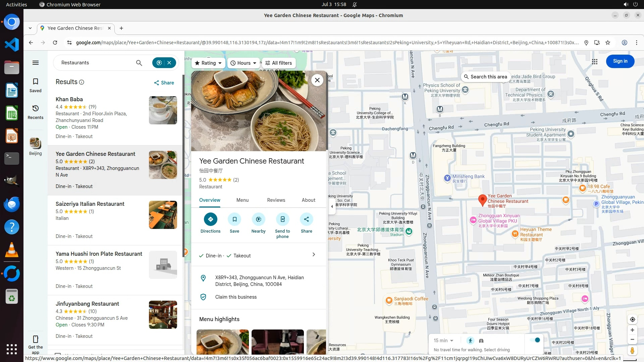Select driving travel mode
This screenshot has height=362, width=644.
pos(481,341)
